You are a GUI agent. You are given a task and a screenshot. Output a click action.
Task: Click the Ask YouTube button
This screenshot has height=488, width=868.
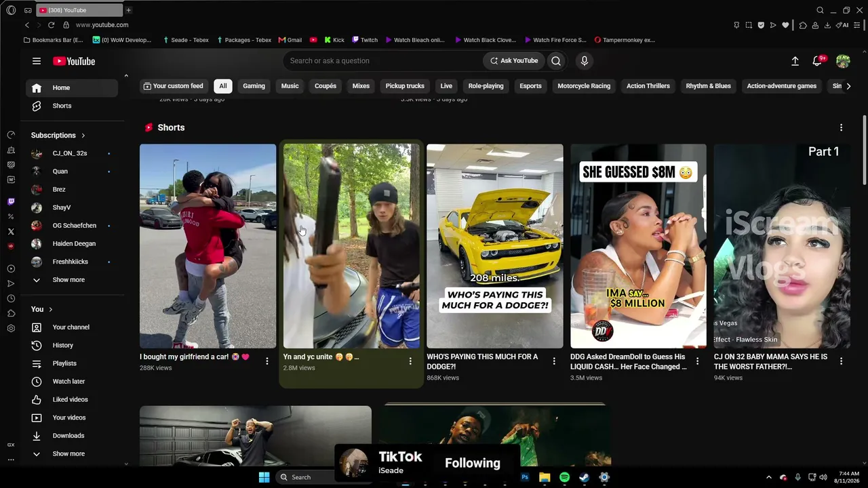coord(514,61)
